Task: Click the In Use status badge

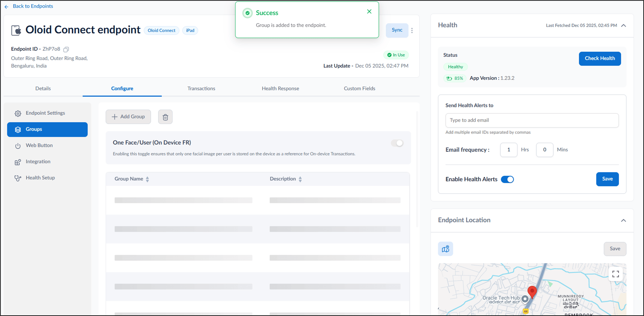Action: [x=396, y=55]
